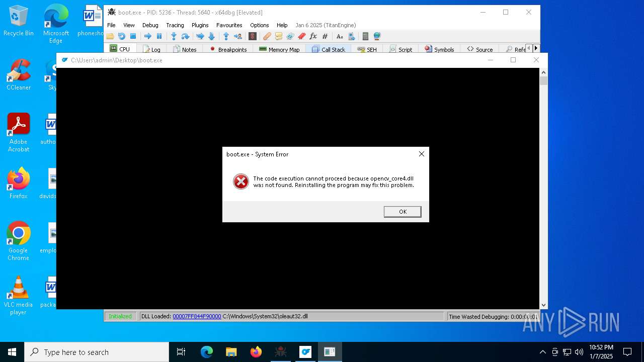The image size is (644, 362).
Task: Click the console scrollbar up arrow
Action: click(543, 72)
